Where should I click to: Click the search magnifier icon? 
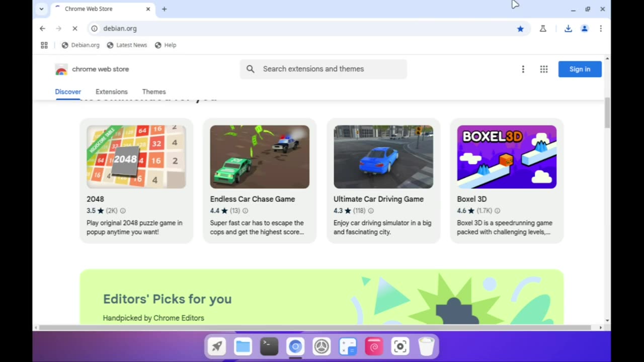251,69
